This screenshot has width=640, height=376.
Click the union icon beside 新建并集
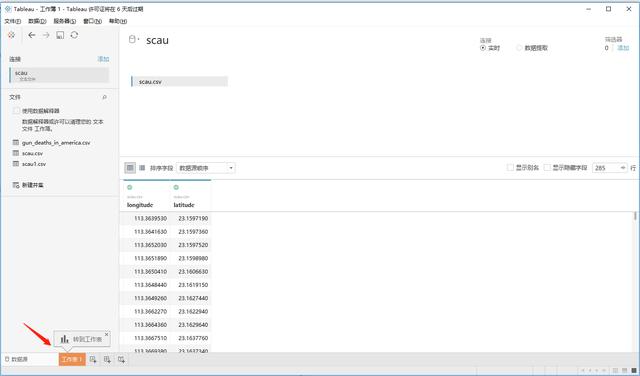16,185
